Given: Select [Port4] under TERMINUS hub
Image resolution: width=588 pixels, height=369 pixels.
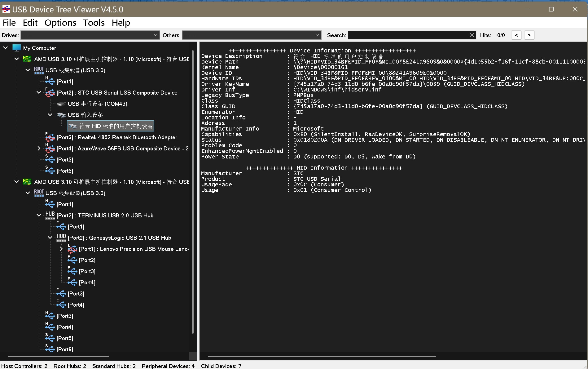Looking at the screenshot, I should tap(76, 305).
